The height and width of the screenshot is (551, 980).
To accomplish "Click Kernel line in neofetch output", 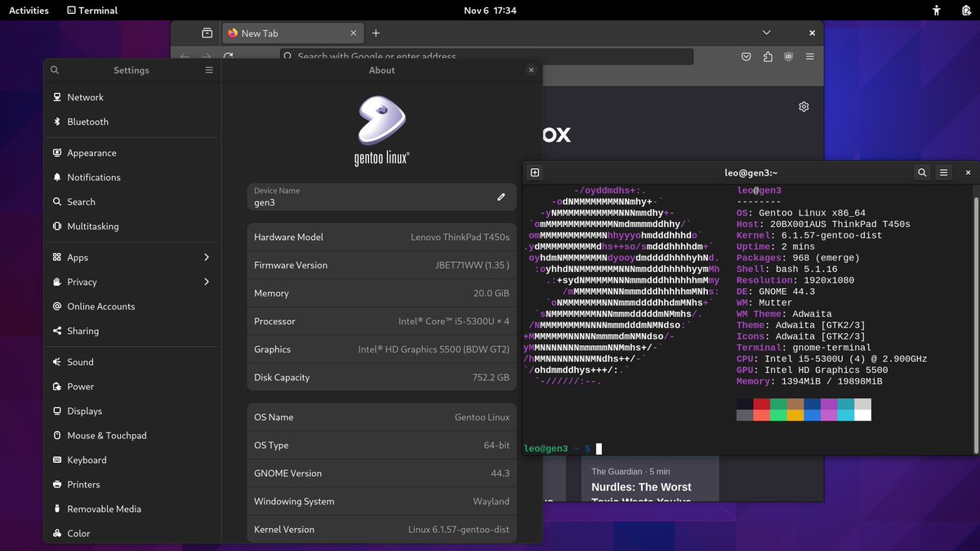I will point(809,236).
